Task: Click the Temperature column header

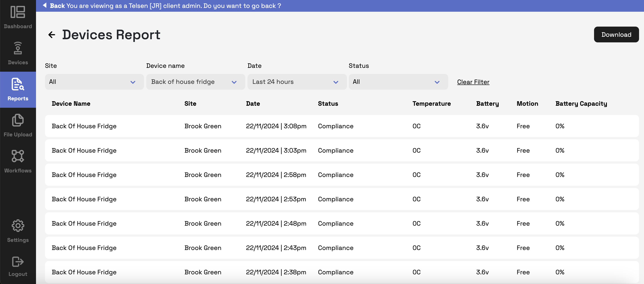Action: tap(431, 104)
